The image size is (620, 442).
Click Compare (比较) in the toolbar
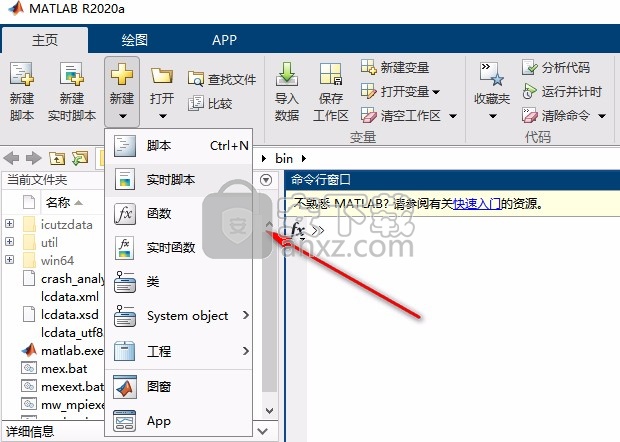pos(210,104)
